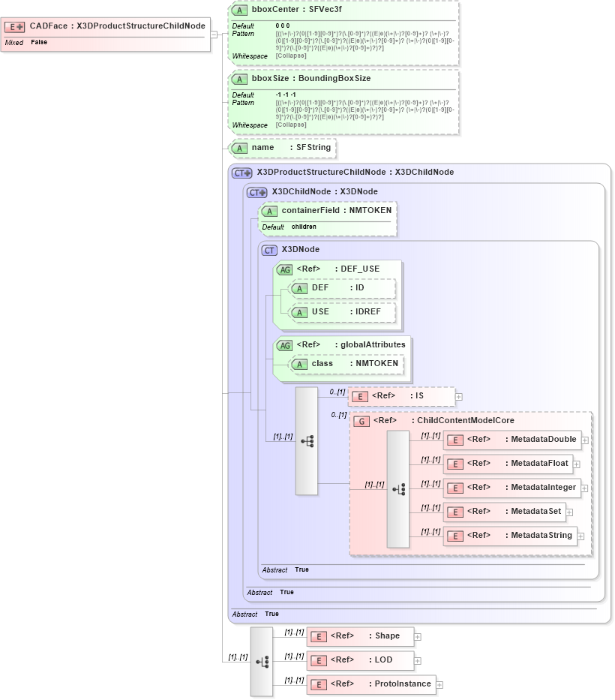Click the bboxSize attribute A icon
This screenshot has width=615, height=700.
click(x=240, y=80)
